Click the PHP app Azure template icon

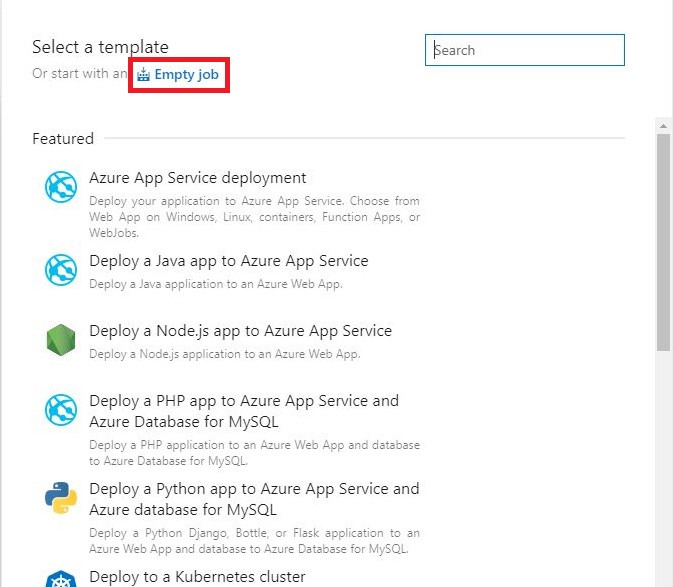pyautogui.click(x=61, y=409)
